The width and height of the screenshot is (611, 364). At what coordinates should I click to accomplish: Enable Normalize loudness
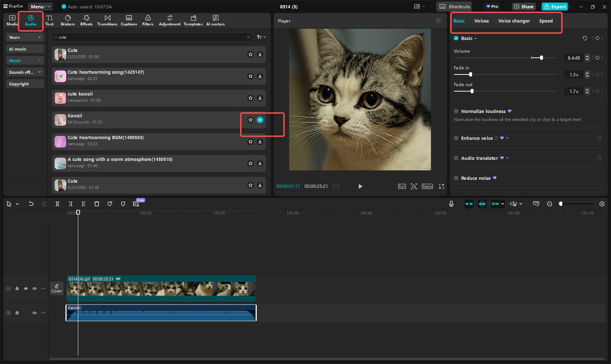456,111
